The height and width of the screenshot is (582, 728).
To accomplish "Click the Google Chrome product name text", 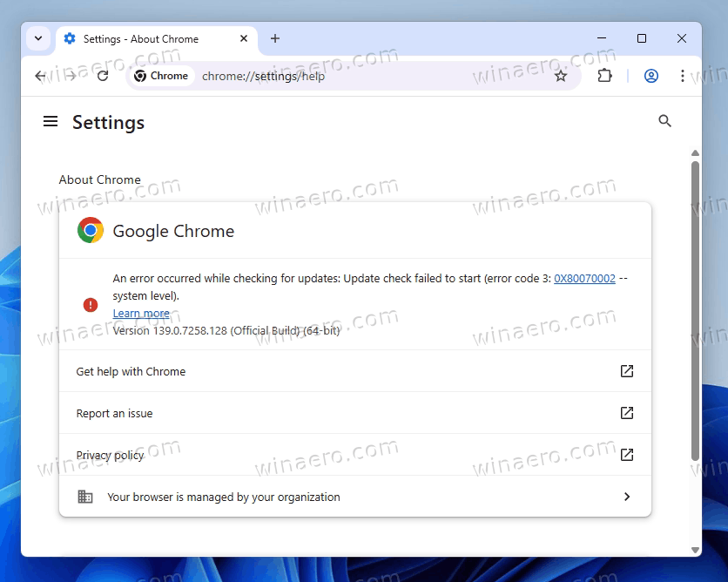I will pyautogui.click(x=173, y=231).
